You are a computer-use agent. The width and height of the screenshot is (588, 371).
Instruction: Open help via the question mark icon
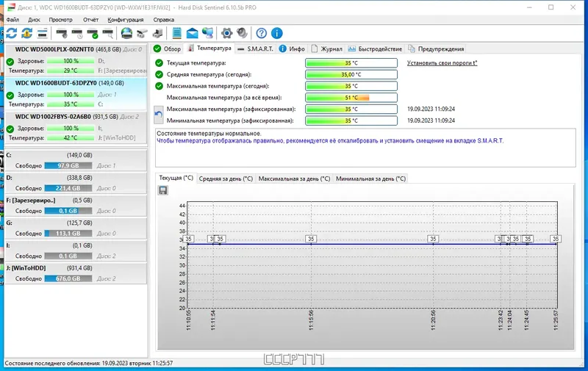(262, 33)
